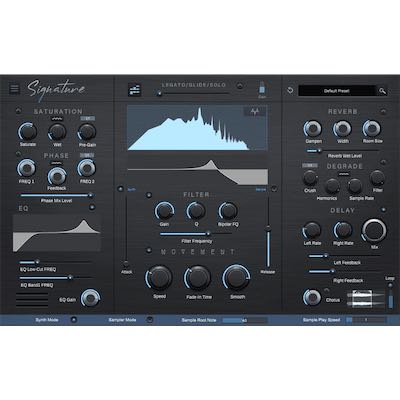Open the Default Preset selector
Image resolution: width=400 pixels, height=400 pixels.
pyautogui.click(x=337, y=91)
